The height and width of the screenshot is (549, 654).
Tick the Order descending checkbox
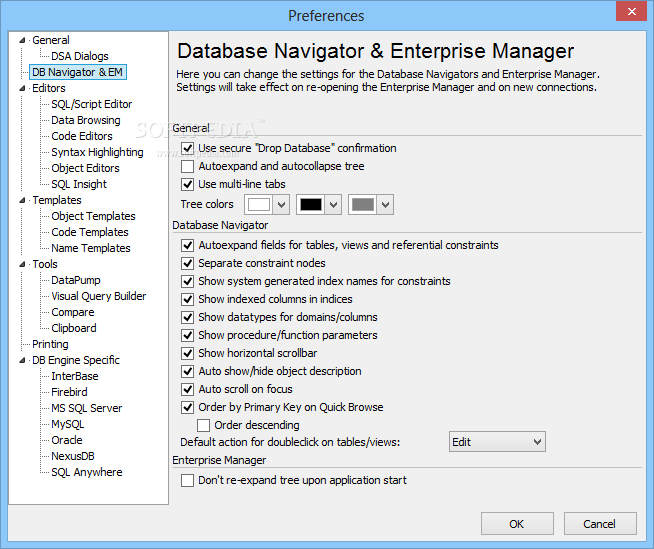203,426
